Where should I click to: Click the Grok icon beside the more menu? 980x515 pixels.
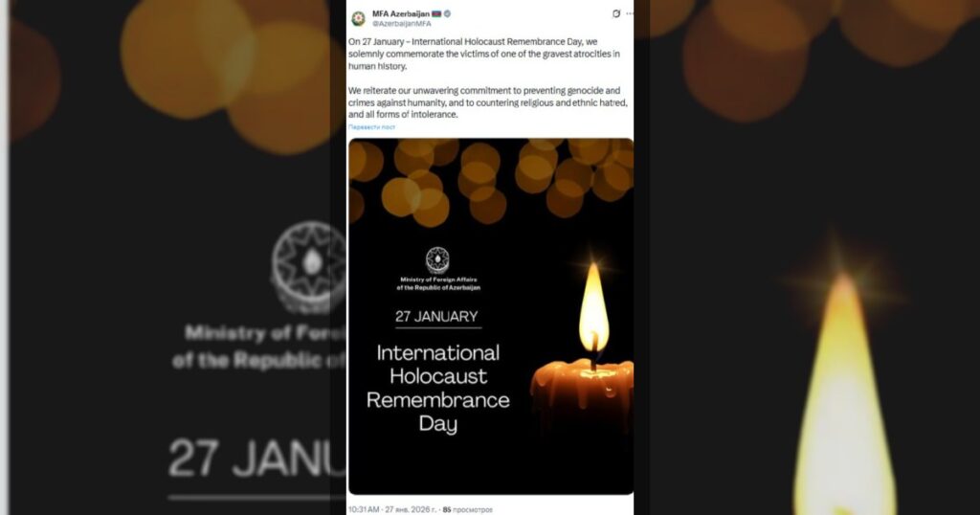tap(616, 13)
